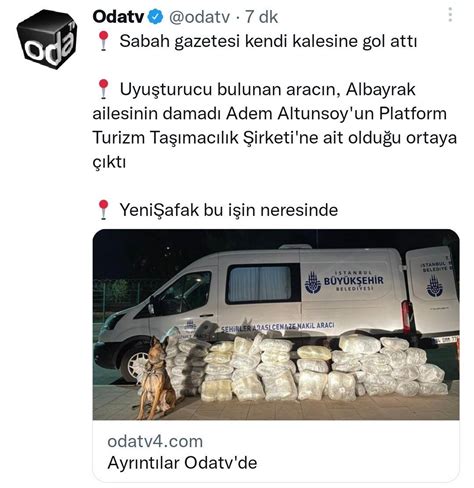Click the red pin emoji before Uyuşturucu
474x488 pixels.
(x=104, y=89)
